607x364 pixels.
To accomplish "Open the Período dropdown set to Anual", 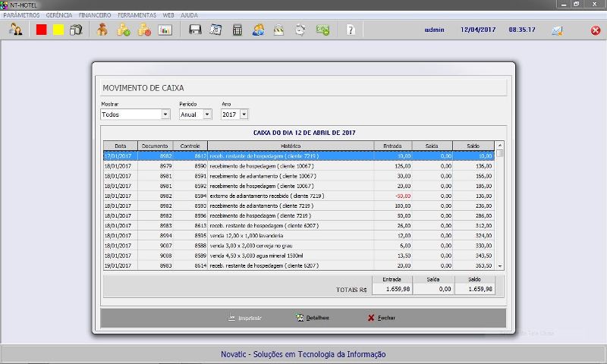I will [x=206, y=115].
